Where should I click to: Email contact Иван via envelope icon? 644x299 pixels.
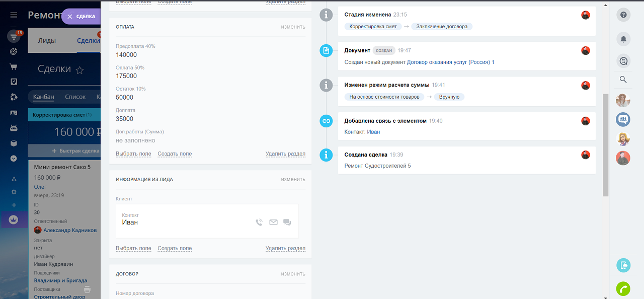click(273, 222)
